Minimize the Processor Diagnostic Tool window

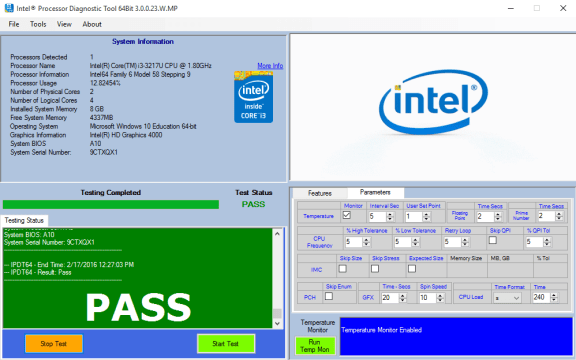point(511,8)
